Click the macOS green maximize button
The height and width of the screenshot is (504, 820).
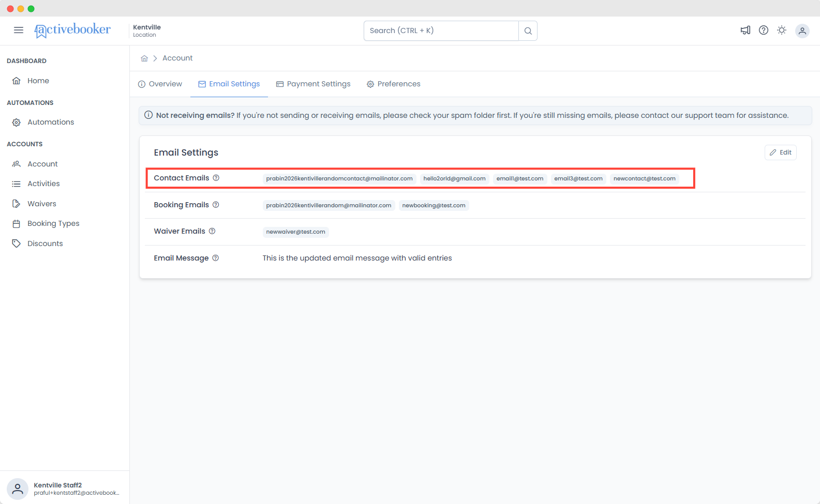[x=31, y=8]
